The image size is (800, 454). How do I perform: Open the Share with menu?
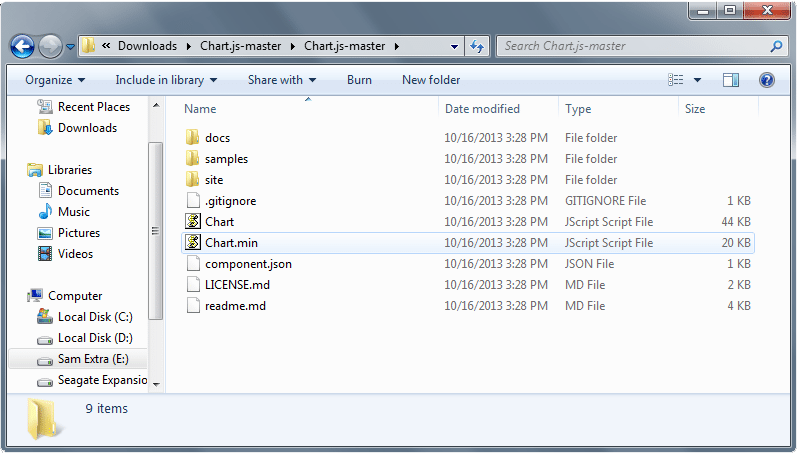282,80
